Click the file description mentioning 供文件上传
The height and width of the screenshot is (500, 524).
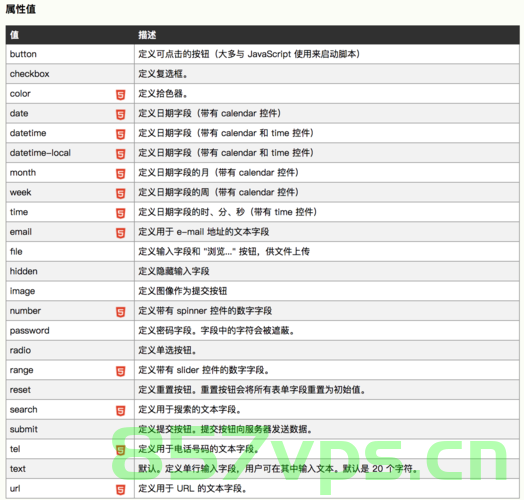pyautogui.click(x=224, y=251)
